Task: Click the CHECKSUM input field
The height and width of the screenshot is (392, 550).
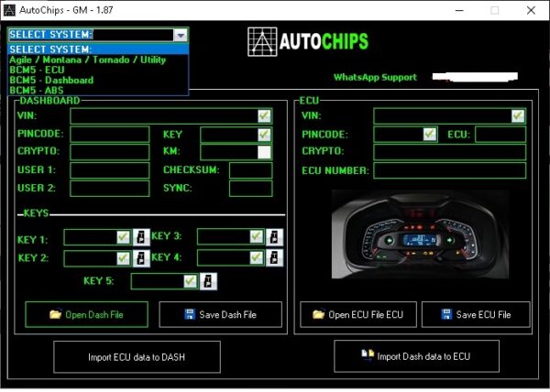Action: tap(251, 170)
